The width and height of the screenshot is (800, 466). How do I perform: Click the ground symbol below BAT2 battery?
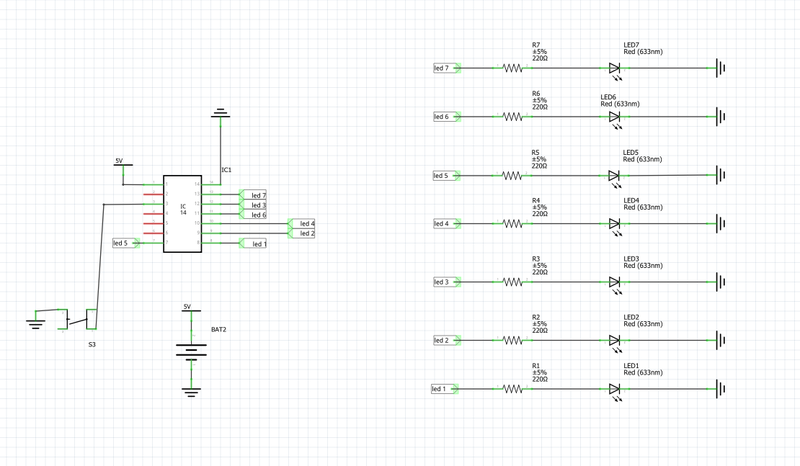coord(191,391)
